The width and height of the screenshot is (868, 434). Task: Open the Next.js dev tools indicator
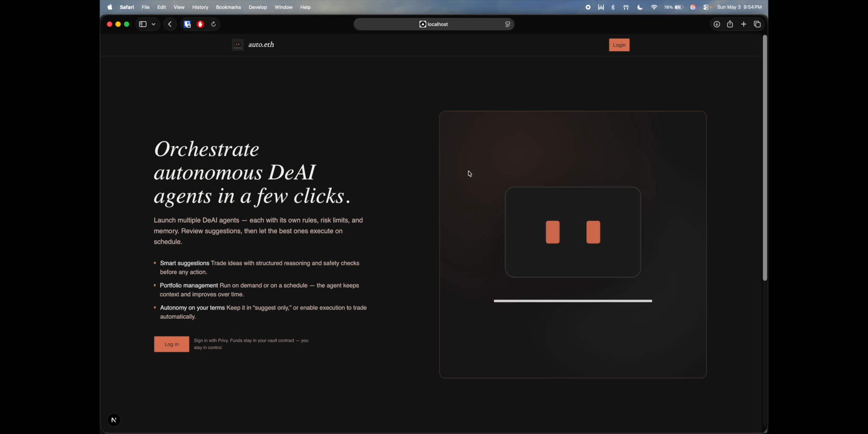click(x=114, y=420)
